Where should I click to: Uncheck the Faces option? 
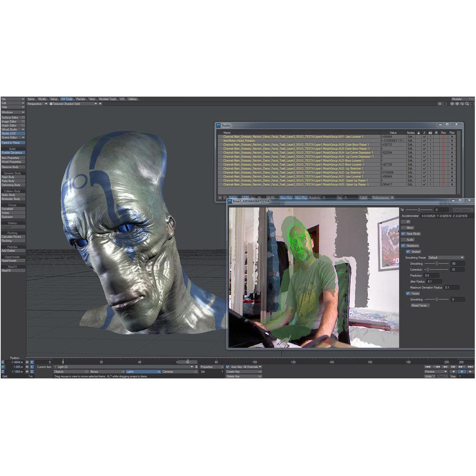click(x=408, y=293)
